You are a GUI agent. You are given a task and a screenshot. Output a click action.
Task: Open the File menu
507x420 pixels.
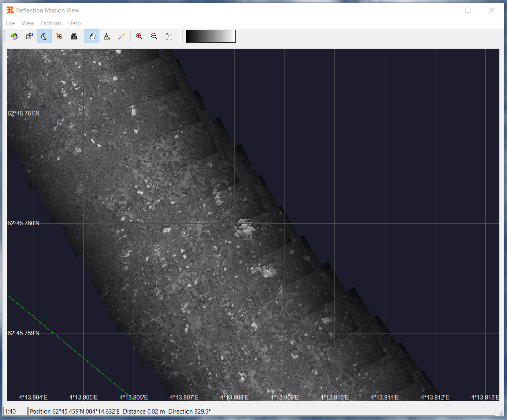click(x=10, y=23)
